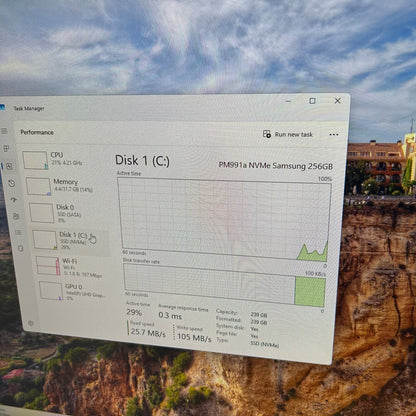Open the Startup apps sidebar icon
This screenshot has height=416, width=416.
point(14,200)
